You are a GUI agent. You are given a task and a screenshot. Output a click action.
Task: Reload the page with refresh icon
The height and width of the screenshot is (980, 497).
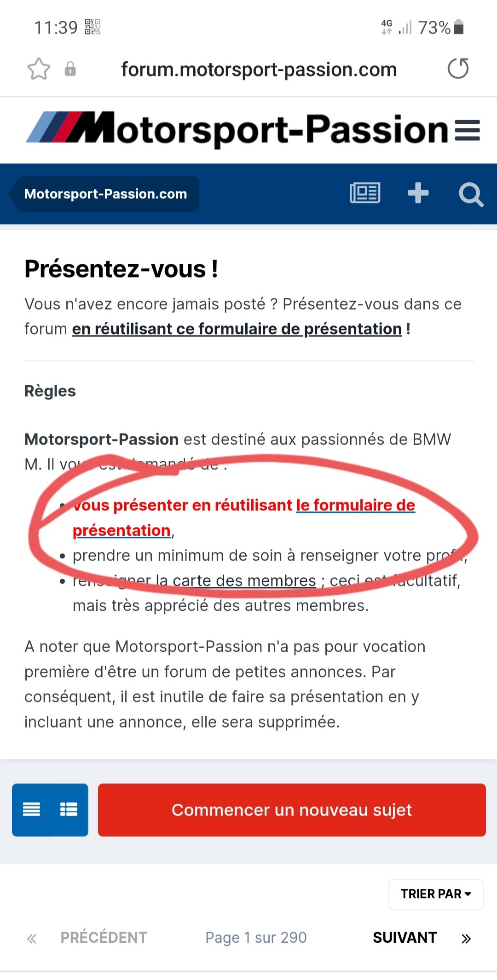[458, 69]
